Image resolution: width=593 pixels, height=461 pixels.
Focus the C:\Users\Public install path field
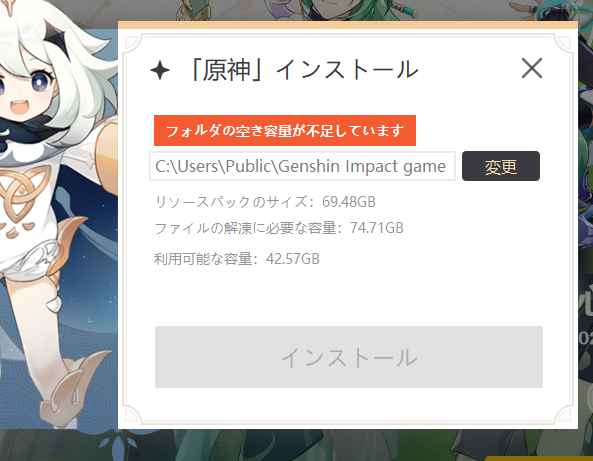302,166
